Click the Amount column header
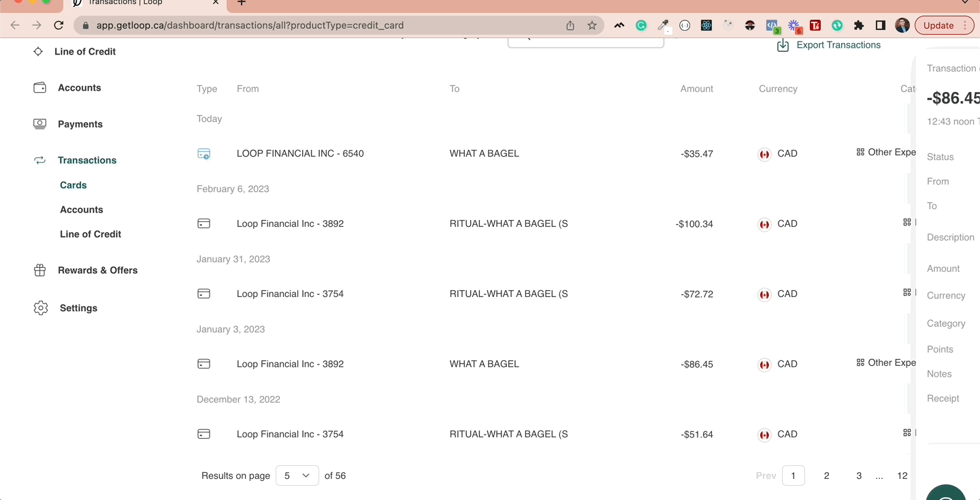This screenshot has height=500, width=980. pos(697,89)
